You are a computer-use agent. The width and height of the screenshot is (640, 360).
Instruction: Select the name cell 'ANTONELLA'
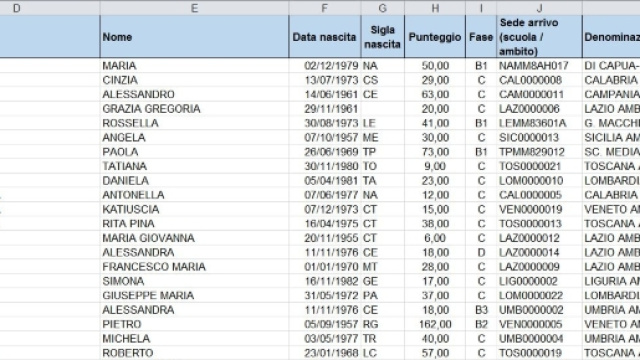(194, 195)
